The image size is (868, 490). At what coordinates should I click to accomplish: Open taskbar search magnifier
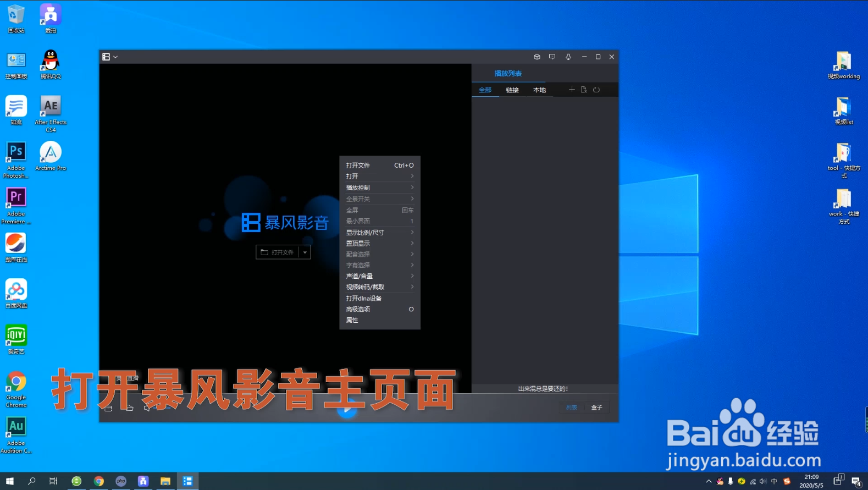point(32,481)
